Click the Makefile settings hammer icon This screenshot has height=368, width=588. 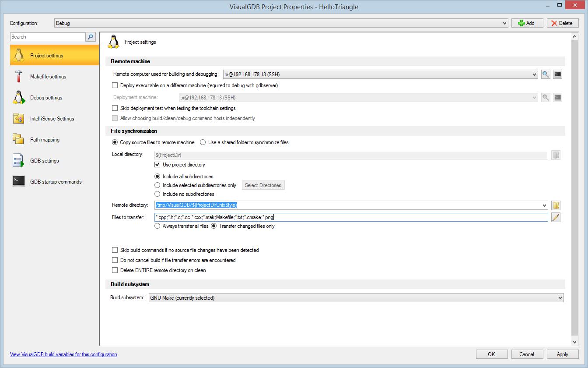[18, 76]
